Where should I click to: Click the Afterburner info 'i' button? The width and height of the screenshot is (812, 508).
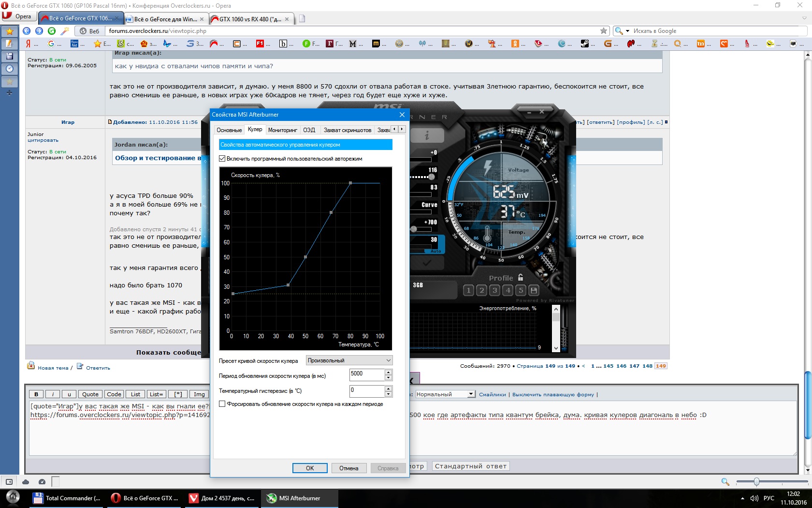coord(426,136)
